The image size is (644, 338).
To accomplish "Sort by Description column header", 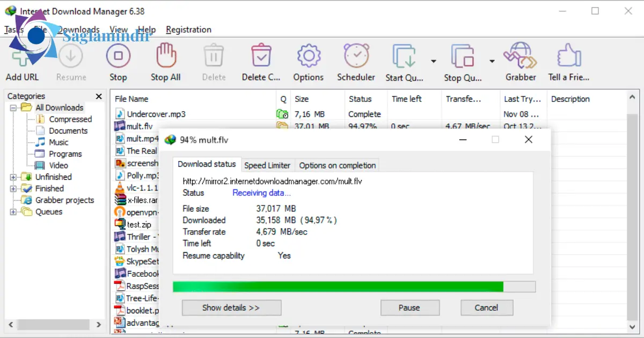I will tap(587, 99).
